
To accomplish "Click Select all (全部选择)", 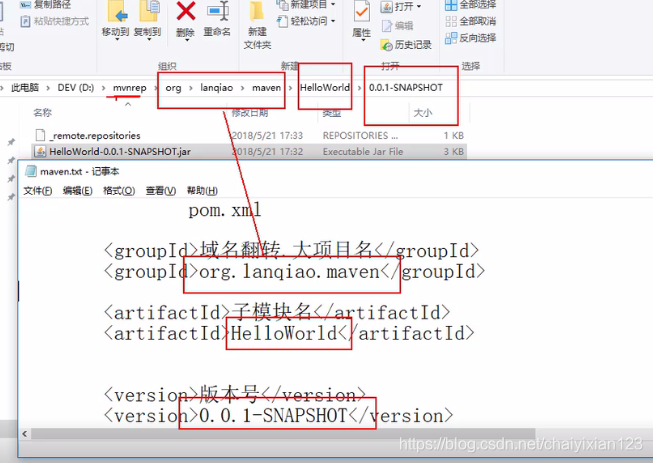I will tap(471, 5).
